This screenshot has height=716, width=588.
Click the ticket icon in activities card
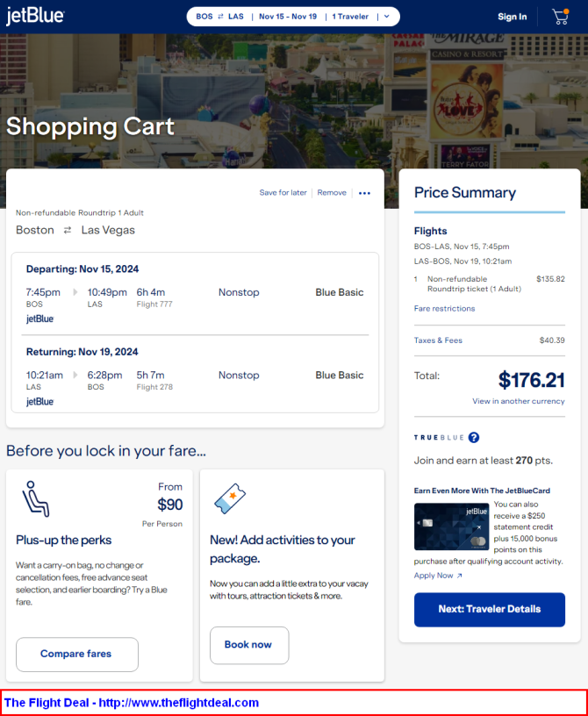pyautogui.click(x=230, y=498)
